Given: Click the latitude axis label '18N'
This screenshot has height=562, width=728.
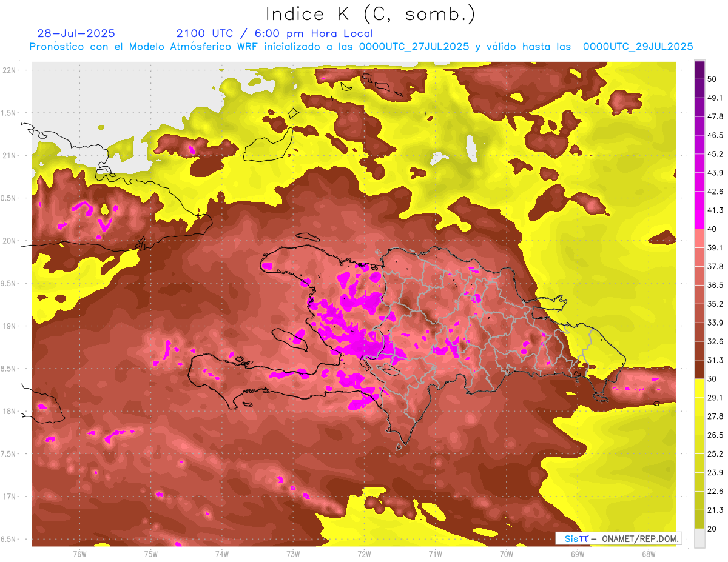Looking at the screenshot, I should (10, 412).
